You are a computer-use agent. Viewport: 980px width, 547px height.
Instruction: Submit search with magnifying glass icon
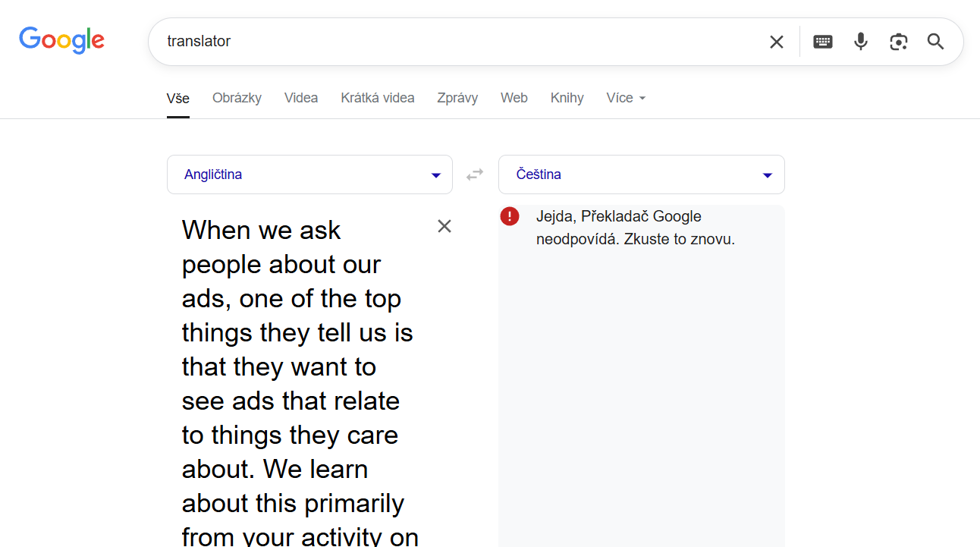coord(935,42)
